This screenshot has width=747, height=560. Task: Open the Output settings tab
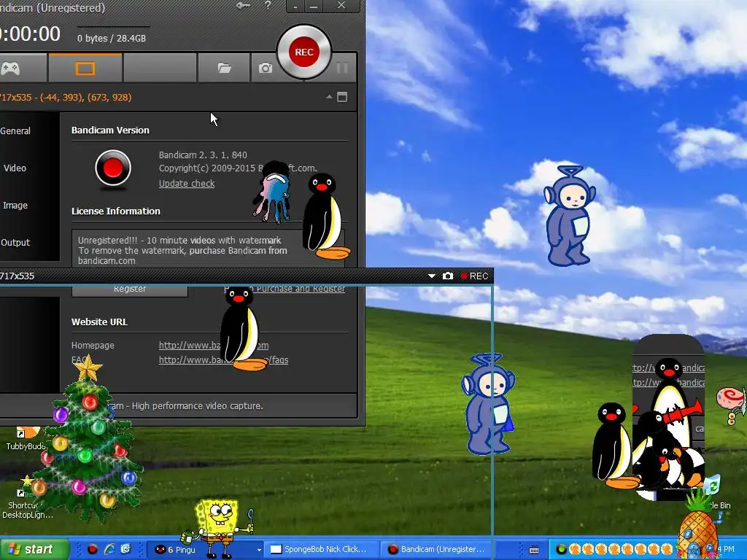tap(15, 242)
